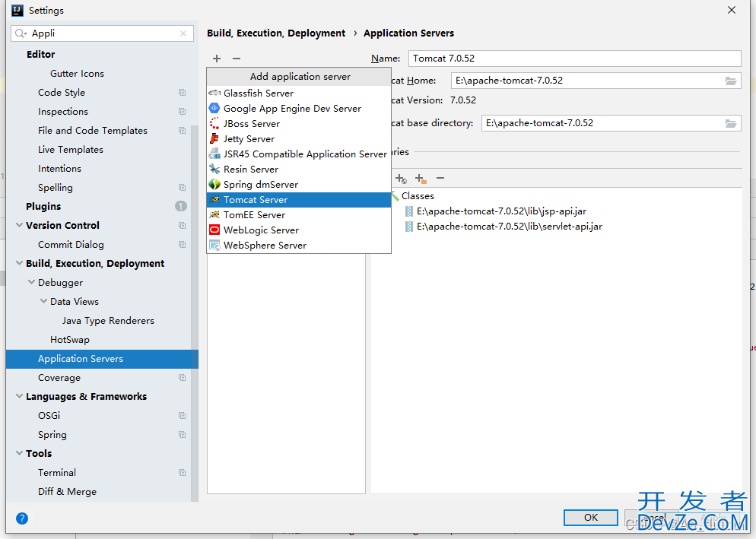
Task: Open Intentions settings
Action: (x=60, y=168)
